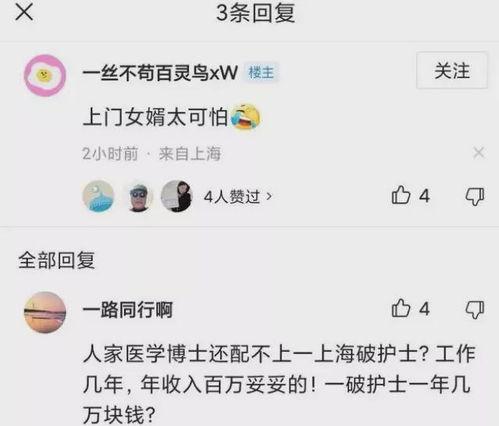This screenshot has width=499, height=426.
Task: Open the first liker's blue avatar
Action: pyautogui.click(x=98, y=196)
